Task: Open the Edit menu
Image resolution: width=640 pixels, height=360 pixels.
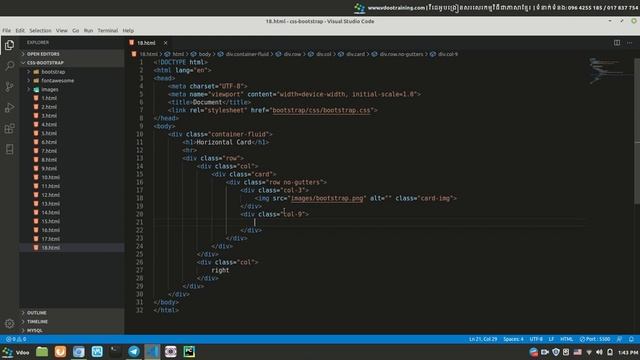Action: pos(20,31)
